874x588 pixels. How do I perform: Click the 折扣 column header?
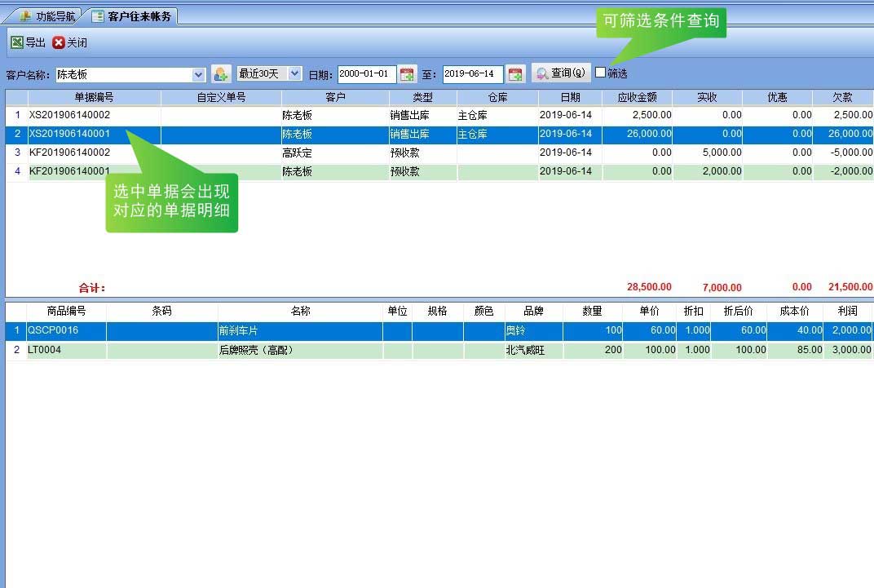coord(693,311)
